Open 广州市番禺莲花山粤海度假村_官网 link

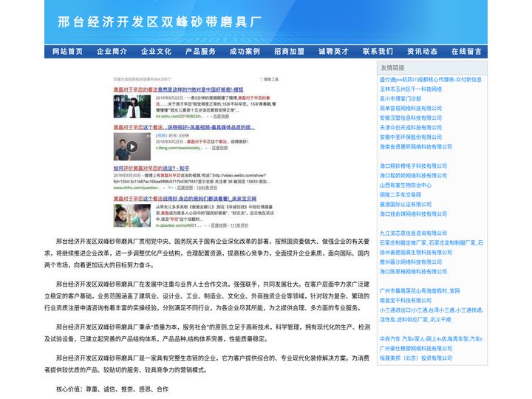click(x=420, y=291)
